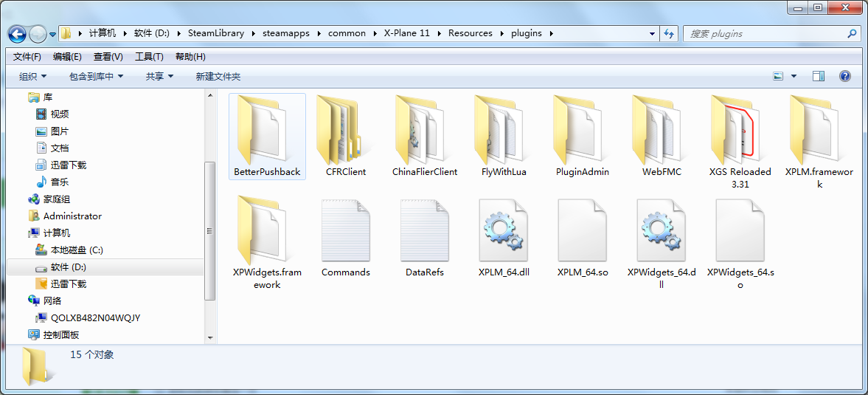Select 视频 library in sidebar

coord(52,114)
